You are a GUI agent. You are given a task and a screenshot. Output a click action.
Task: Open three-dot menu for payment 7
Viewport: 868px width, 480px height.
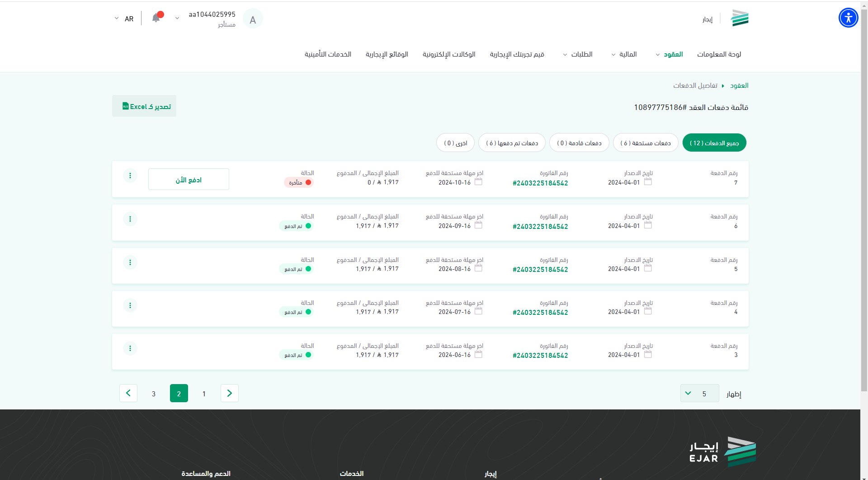[130, 176]
